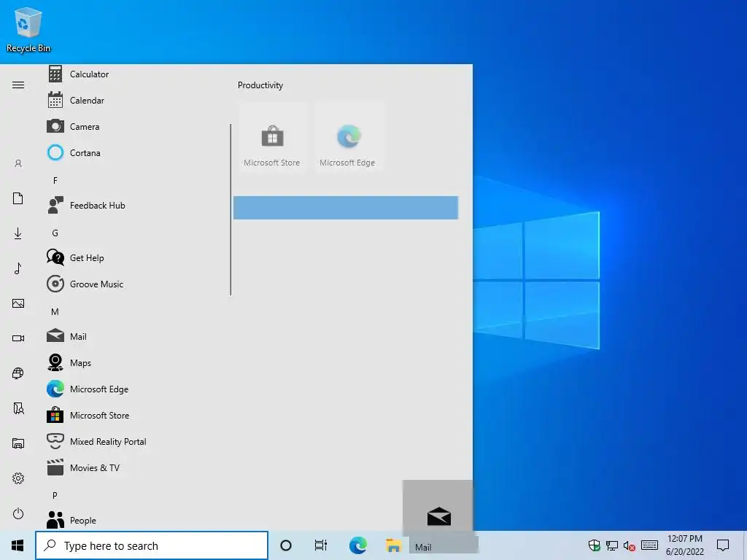Click the Type here to search box
The width and height of the screenshot is (747, 560).
click(x=152, y=545)
